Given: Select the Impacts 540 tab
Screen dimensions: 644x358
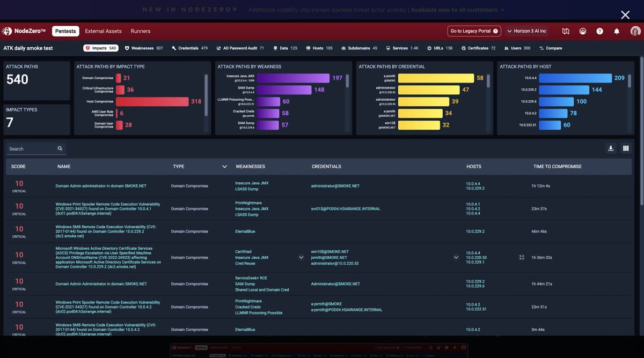Looking at the screenshot, I should coord(101,48).
